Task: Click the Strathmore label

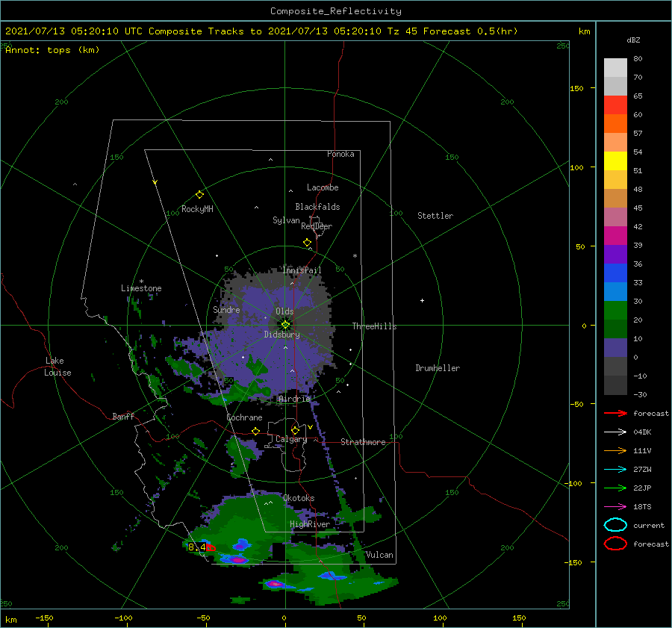Action: 363,442
